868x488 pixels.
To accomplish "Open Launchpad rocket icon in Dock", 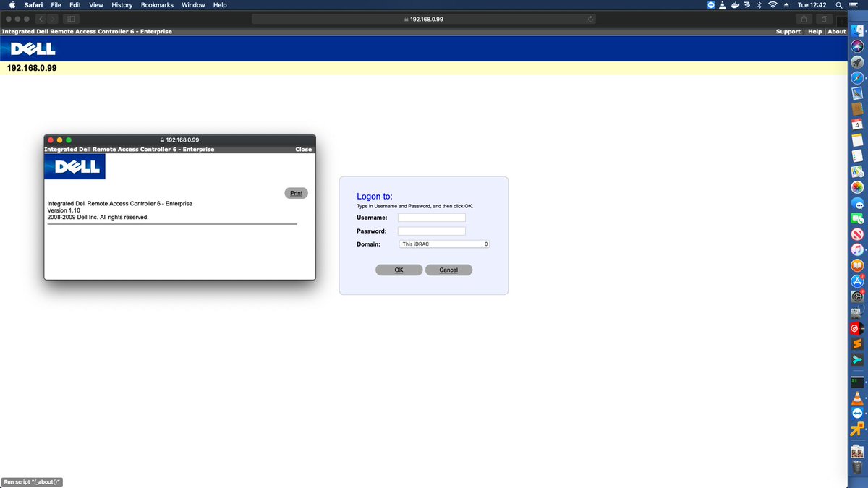I will (857, 62).
